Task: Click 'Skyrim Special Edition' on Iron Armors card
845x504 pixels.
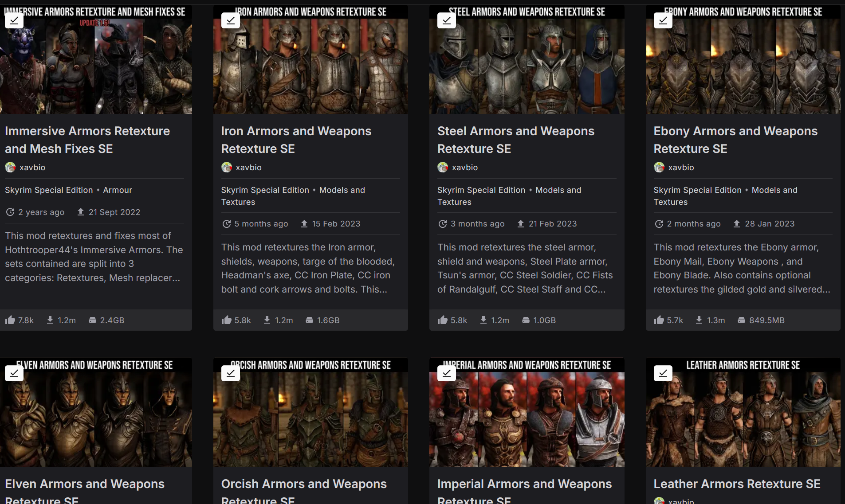Action: [x=265, y=190]
